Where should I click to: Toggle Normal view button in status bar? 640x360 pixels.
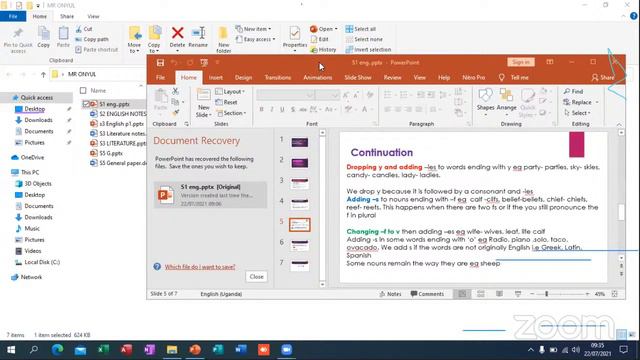(462, 294)
